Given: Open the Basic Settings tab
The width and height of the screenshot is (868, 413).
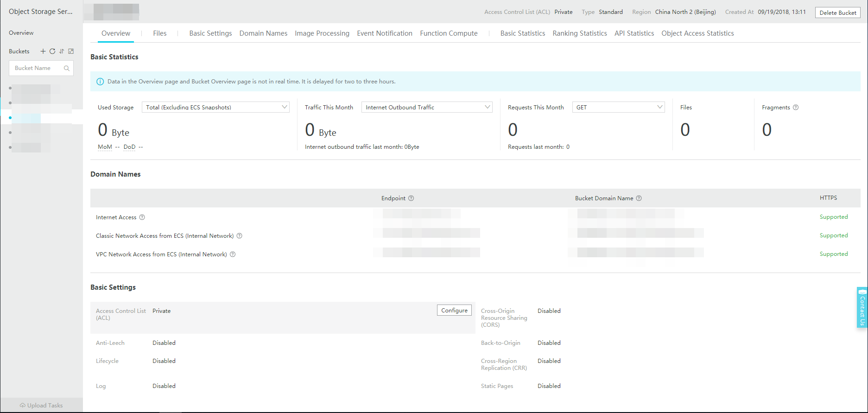Looking at the screenshot, I should 210,33.
